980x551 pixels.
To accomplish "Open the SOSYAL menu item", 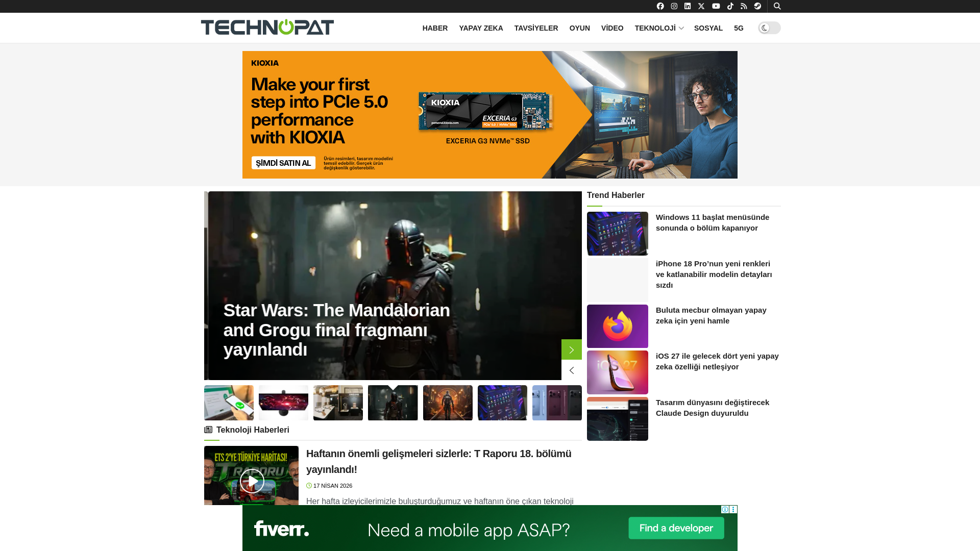I will 708,28.
